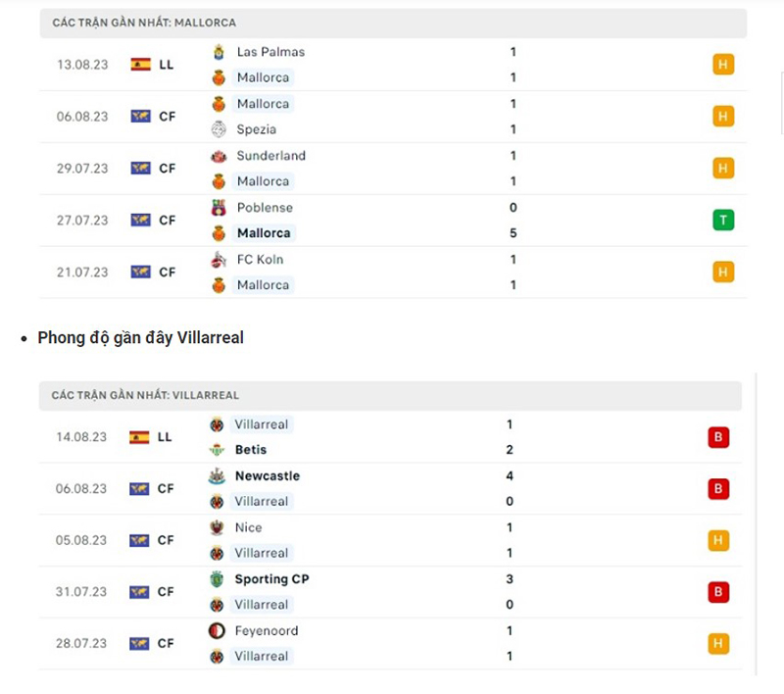The image size is (784, 694).
Task: Click the red B badge for Villarreal vs Betis
Action: (x=718, y=437)
